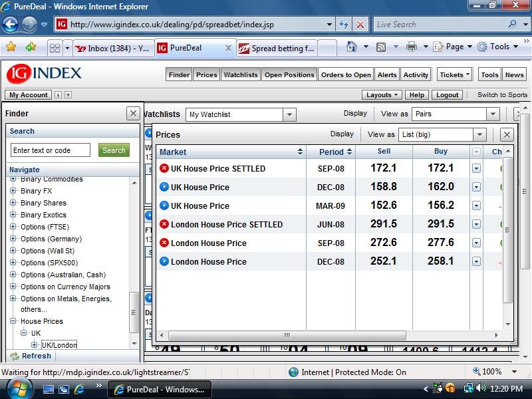Click the Live Search input box
This screenshot has width=532, height=399.
[440, 25]
